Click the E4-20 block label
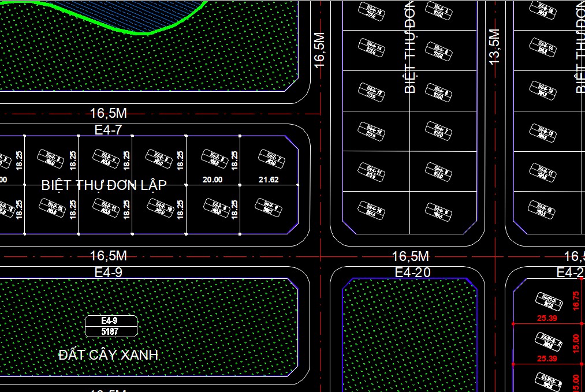Viewport: 585px width, 392px height. [x=413, y=272]
